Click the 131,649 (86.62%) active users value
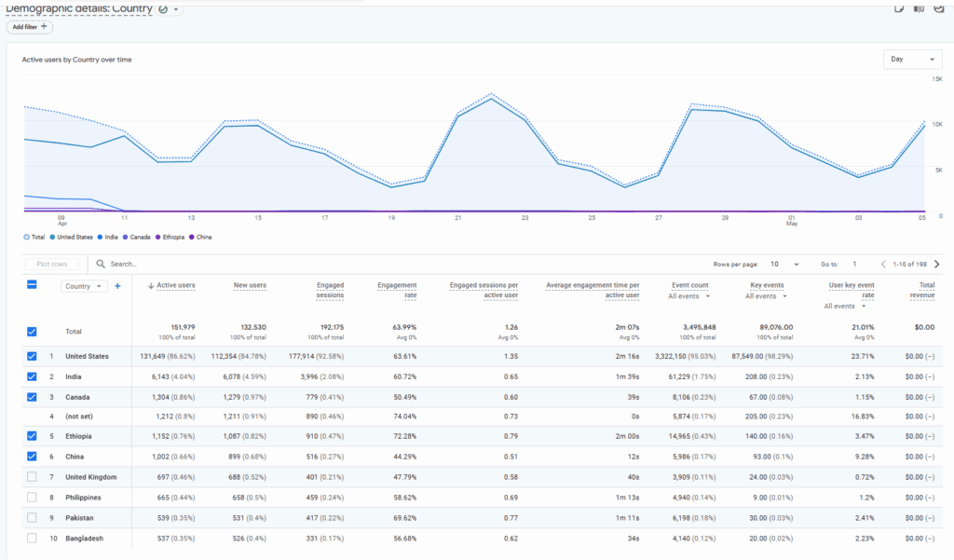954x560 pixels. (x=168, y=357)
